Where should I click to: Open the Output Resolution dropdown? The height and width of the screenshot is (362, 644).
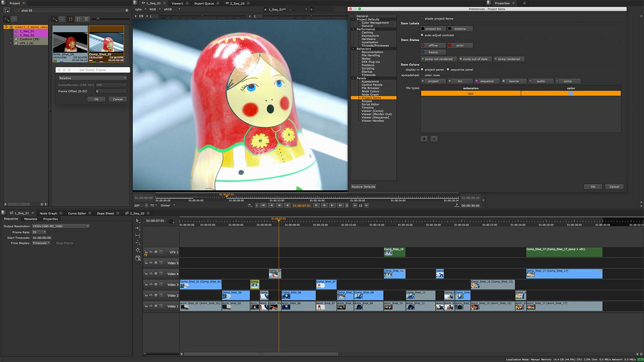60,226
